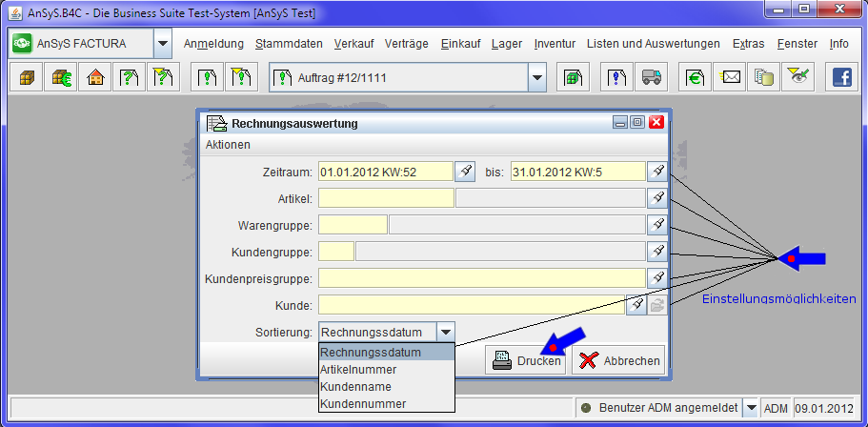The height and width of the screenshot is (427, 868).
Task: Click the Abbrechen button
Action: [618, 361]
